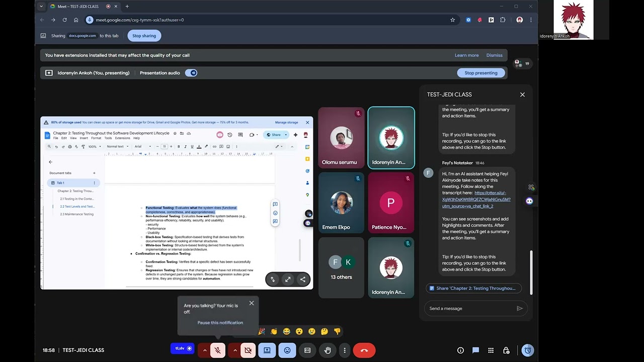Screen dimensions: 644x362
Task: Click the share icon on the presentation overlay
Action: 302,280
